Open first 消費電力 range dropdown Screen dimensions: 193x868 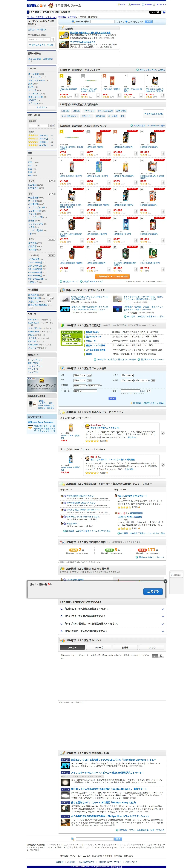click(80, 386)
